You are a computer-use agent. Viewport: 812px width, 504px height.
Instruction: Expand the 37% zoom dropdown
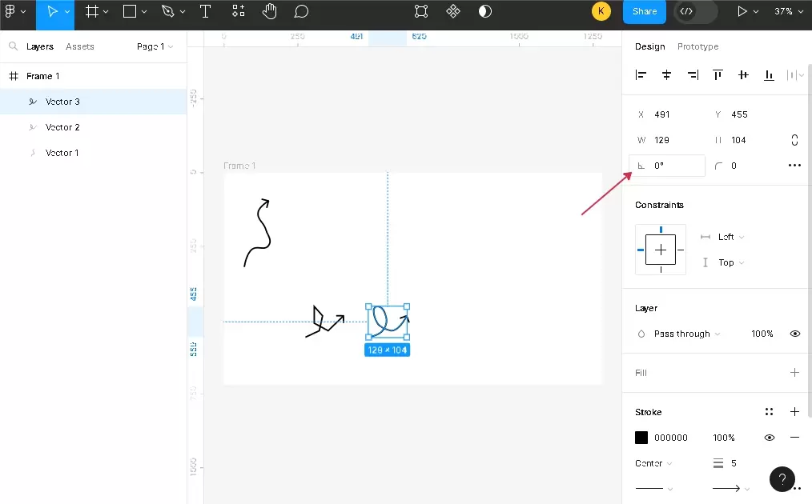tap(787, 11)
